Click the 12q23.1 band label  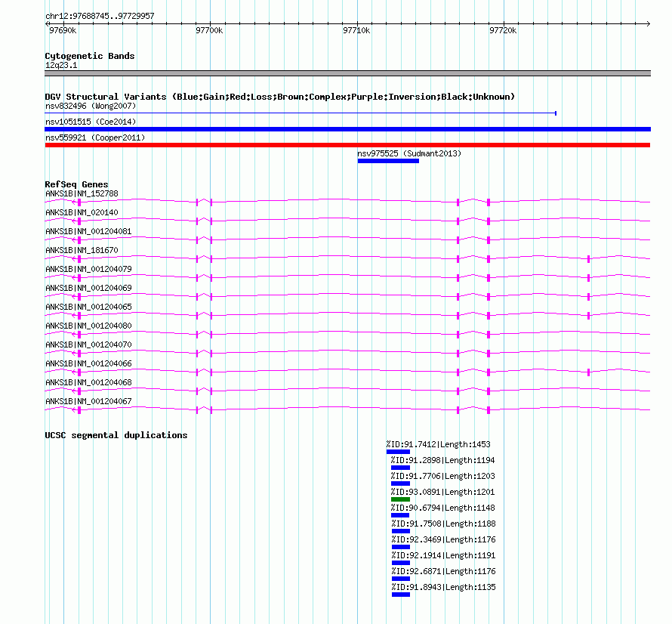(x=61, y=65)
